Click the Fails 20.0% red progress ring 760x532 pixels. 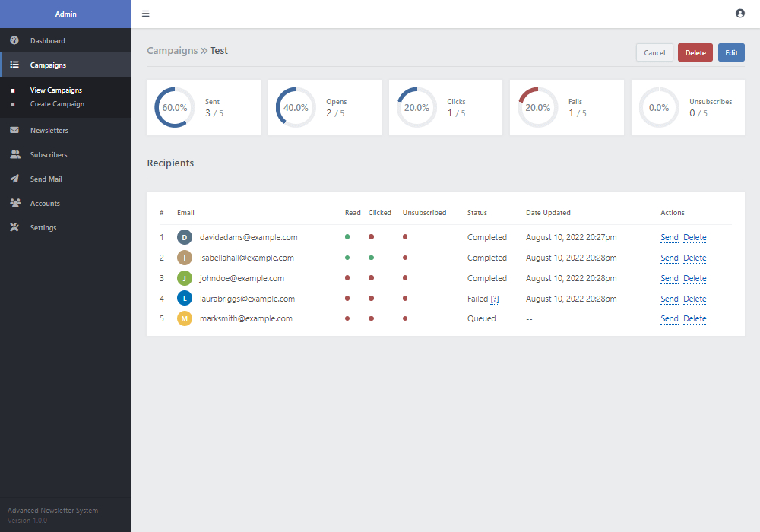point(537,108)
